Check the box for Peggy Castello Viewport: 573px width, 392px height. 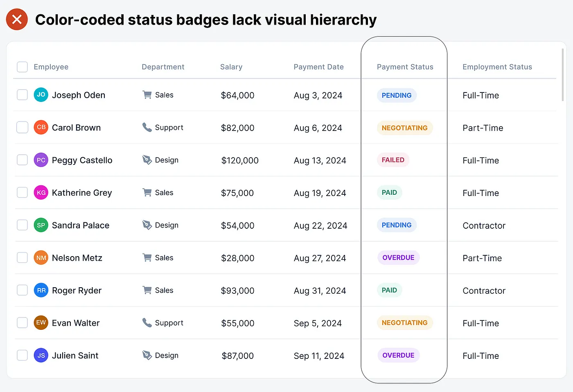click(22, 160)
